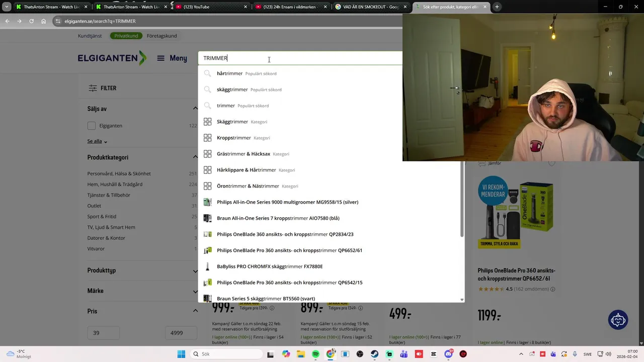Reload the page
Viewport: 644px width, 362px height.
31,21
